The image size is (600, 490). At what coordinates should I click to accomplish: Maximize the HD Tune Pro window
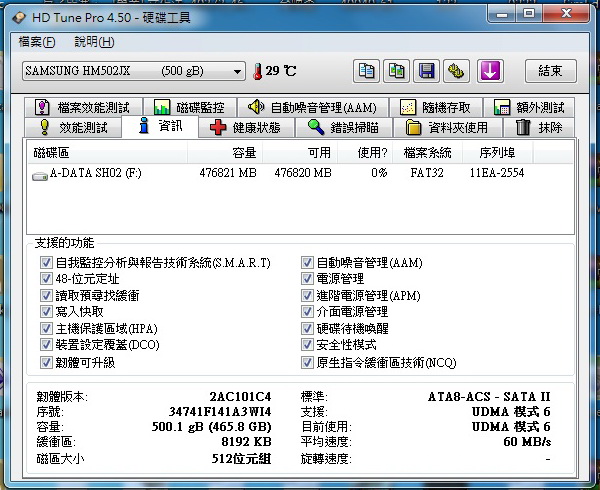click(529, 14)
